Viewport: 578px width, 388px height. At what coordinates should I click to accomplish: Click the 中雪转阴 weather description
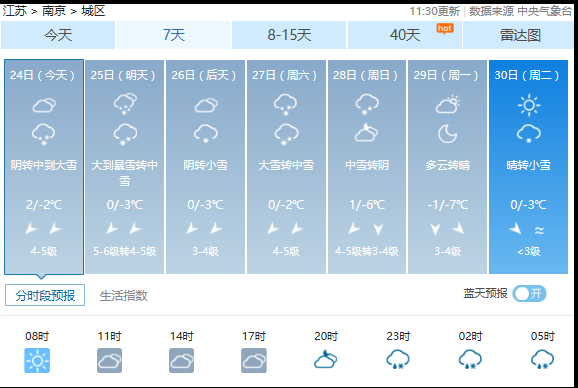click(x=367, y=165)
